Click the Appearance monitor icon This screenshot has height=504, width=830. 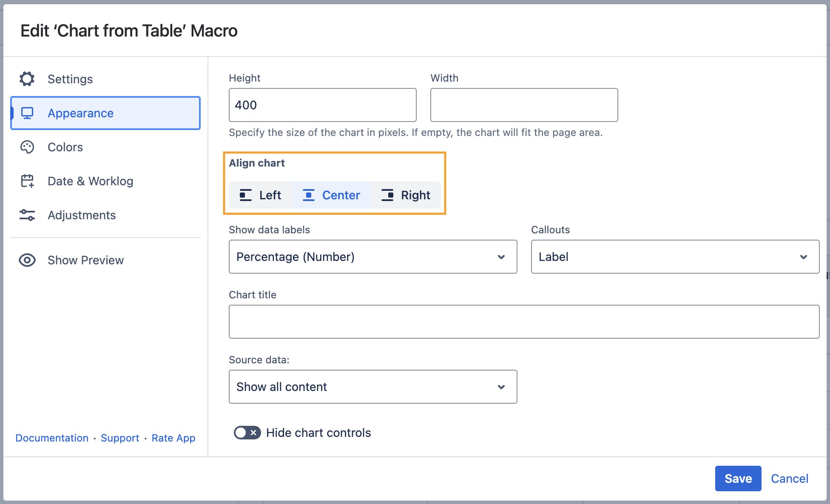(27, 113)
